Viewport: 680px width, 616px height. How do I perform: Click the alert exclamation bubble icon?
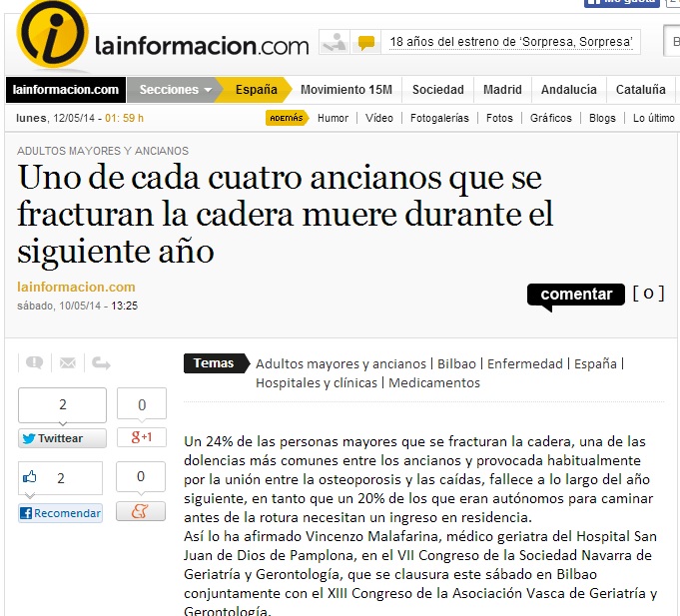coord(34,362)
